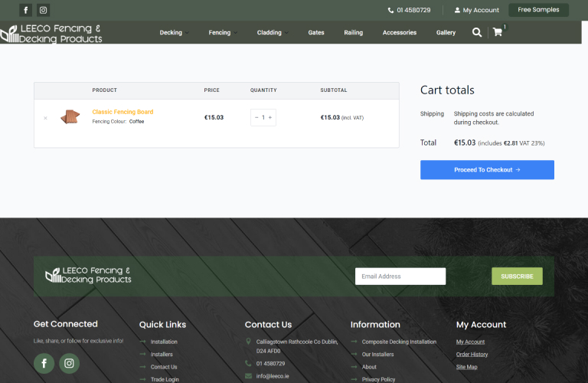The image size is (588, 383).
Task: Open the Classic Fencing Board product link
Action: 122,112
